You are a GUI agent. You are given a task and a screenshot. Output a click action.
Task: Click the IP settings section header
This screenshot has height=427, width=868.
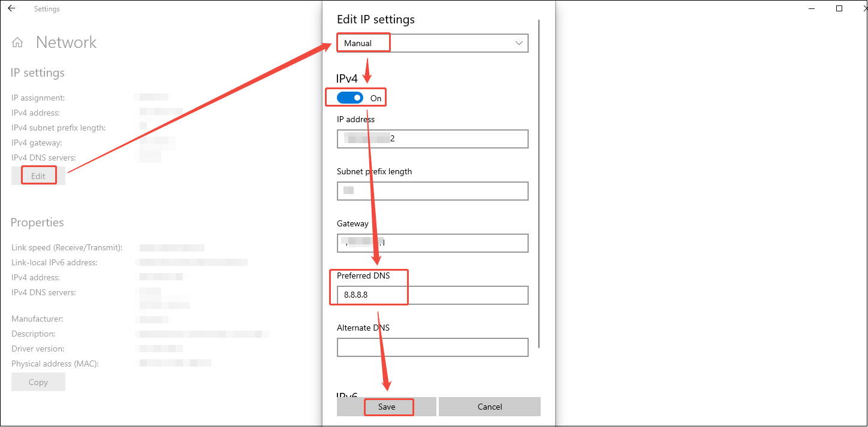tap(37, 72)
